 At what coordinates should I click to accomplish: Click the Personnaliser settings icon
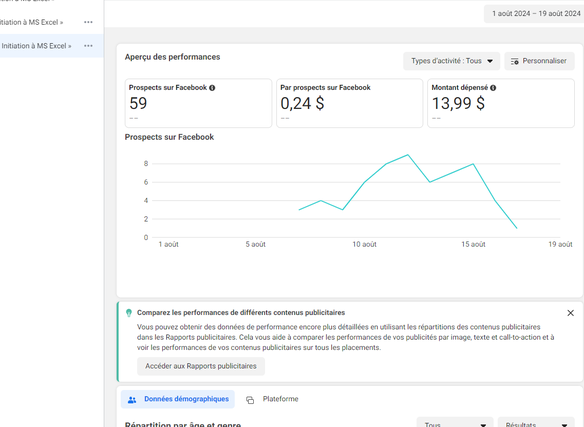tap(514, 61)
